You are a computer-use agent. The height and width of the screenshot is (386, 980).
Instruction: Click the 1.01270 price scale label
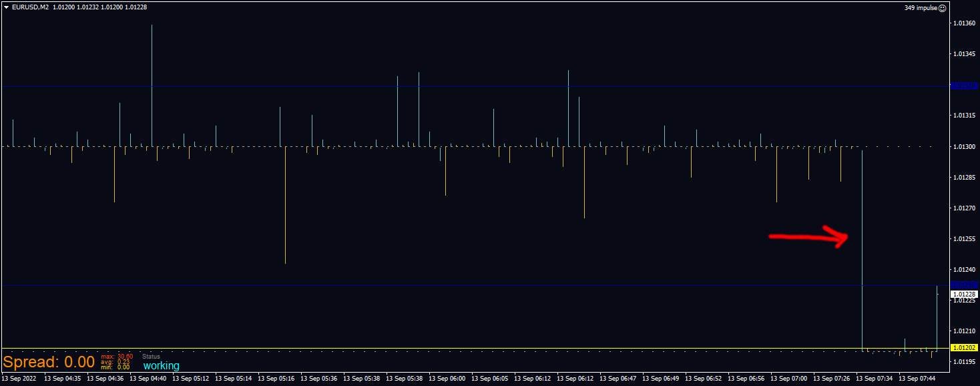[964, 208]
